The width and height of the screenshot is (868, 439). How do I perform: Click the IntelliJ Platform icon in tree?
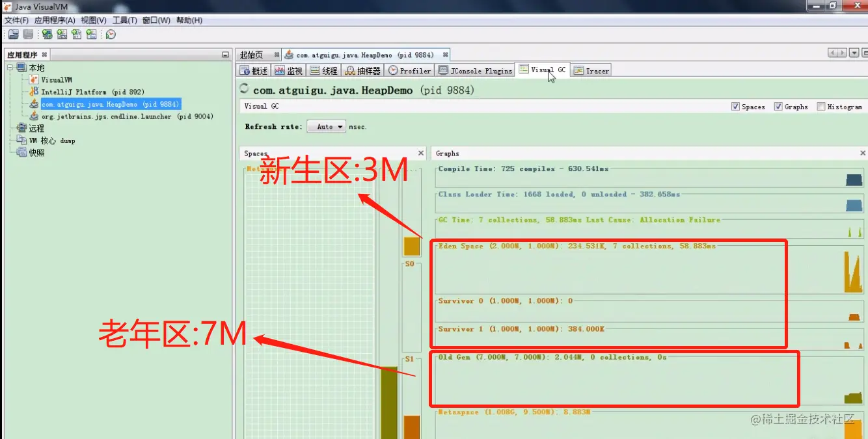pyautogui.click(x=34, y=92)
